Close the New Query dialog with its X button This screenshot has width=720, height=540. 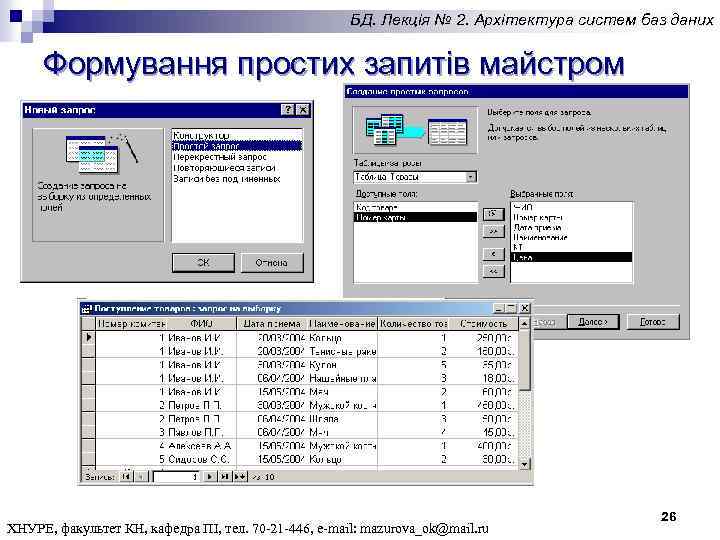[303, 109]
